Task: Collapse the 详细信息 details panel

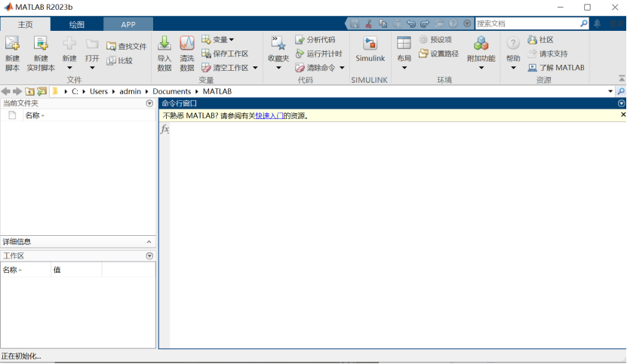Action: coord(149,242)
